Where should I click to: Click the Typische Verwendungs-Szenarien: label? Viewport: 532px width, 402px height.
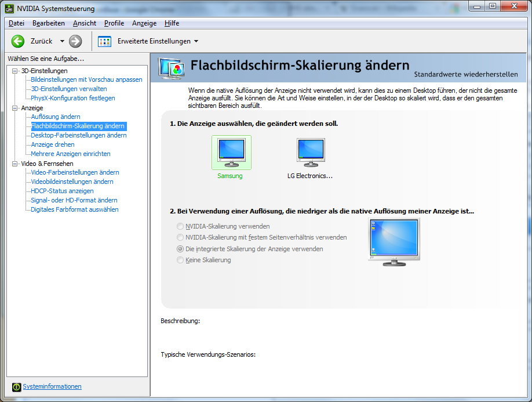coord(208,354)
